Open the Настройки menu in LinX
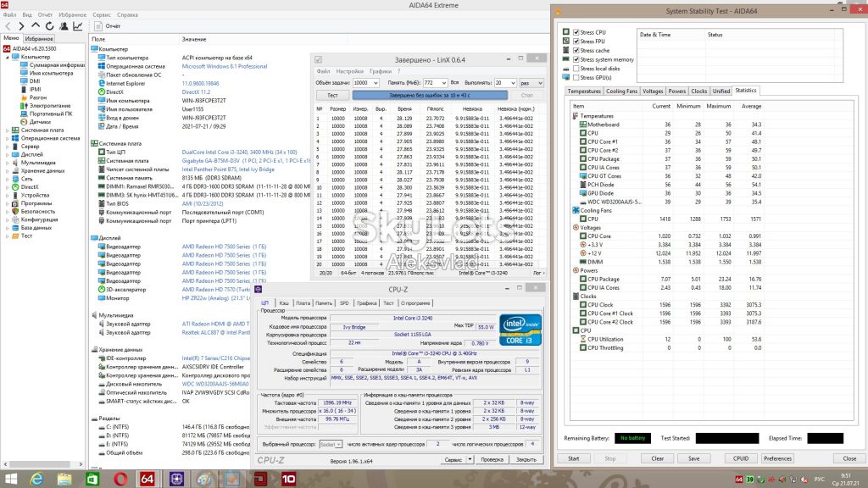This screenshot has height=488, width=868. coord(350,71)
